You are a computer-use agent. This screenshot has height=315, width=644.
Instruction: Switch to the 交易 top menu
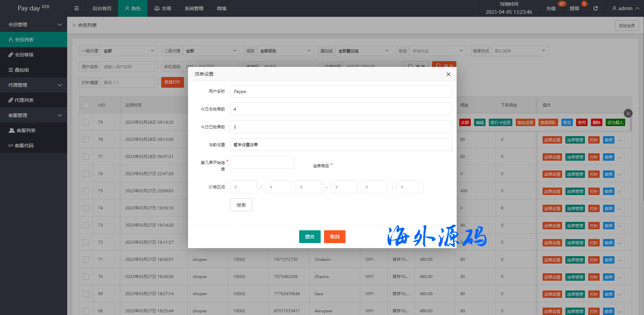163,8
